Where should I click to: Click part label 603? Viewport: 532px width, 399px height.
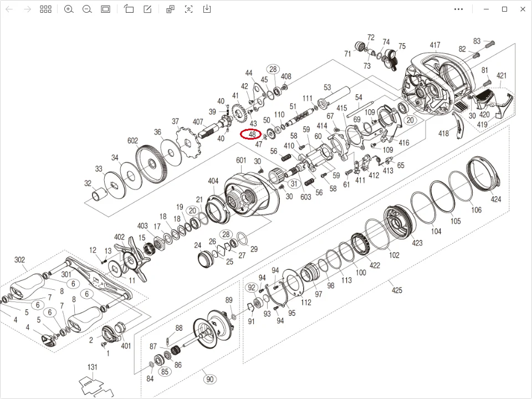click(x=306, y=197)
